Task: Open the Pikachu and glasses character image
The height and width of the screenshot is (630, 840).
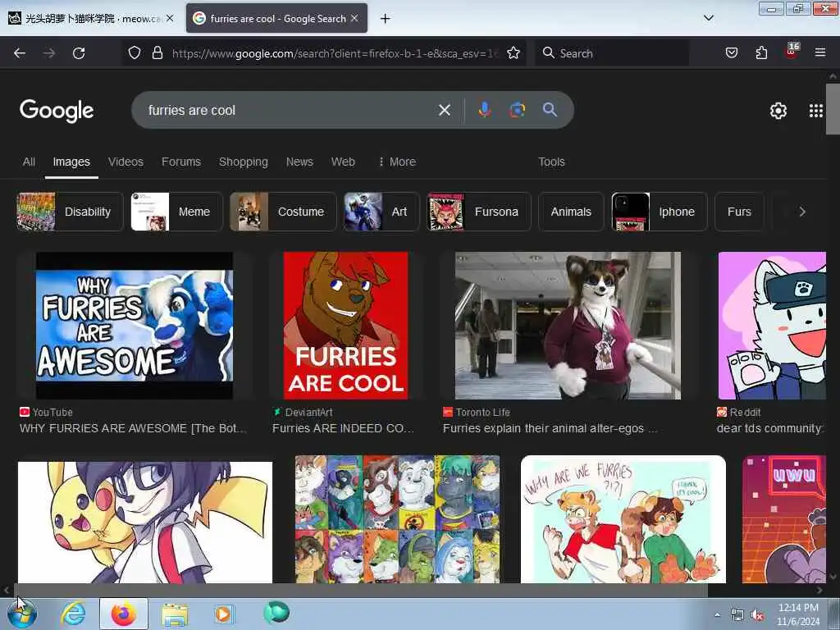Action: point(145,523)
